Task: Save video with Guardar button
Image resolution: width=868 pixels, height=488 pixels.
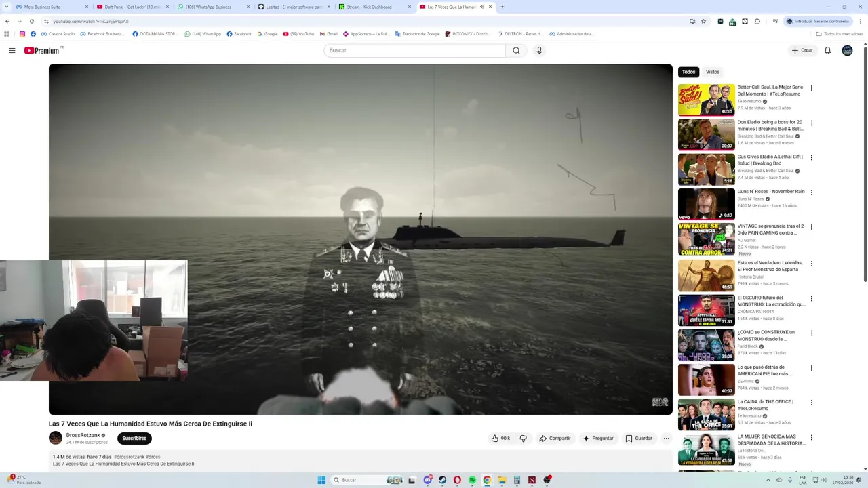Action: tap(639, 439)
